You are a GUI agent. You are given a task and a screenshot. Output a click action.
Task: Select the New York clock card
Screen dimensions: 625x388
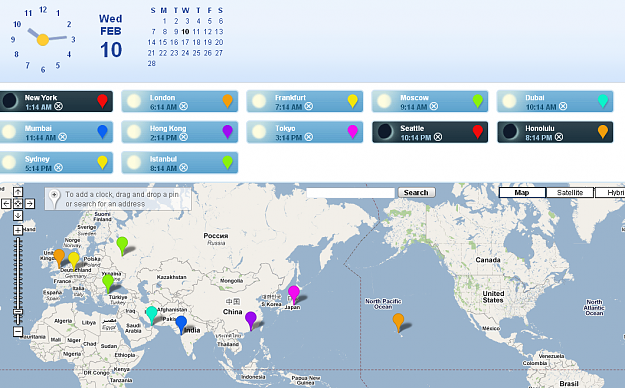click(56, 101)
